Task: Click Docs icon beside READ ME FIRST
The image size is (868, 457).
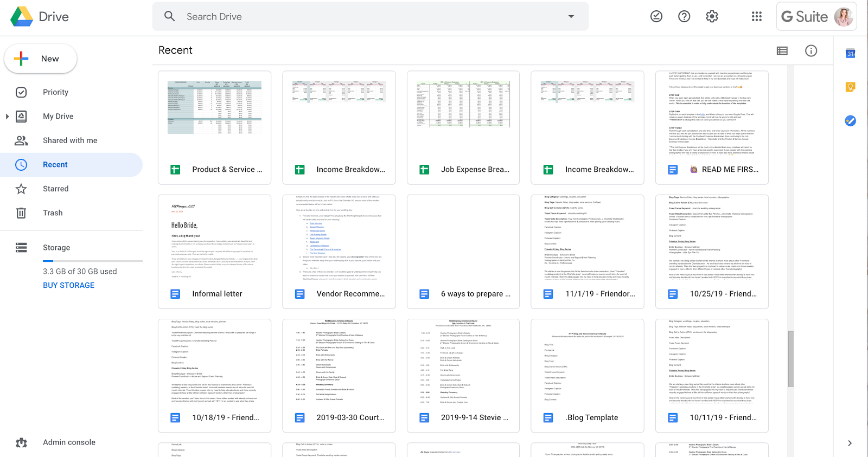Action: [x=673, y=170]
